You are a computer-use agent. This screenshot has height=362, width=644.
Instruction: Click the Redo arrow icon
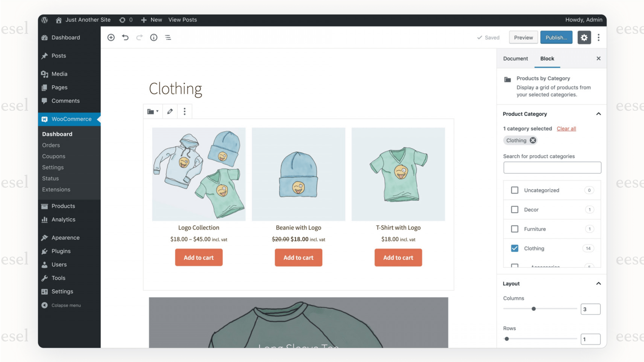coord(140,37)
